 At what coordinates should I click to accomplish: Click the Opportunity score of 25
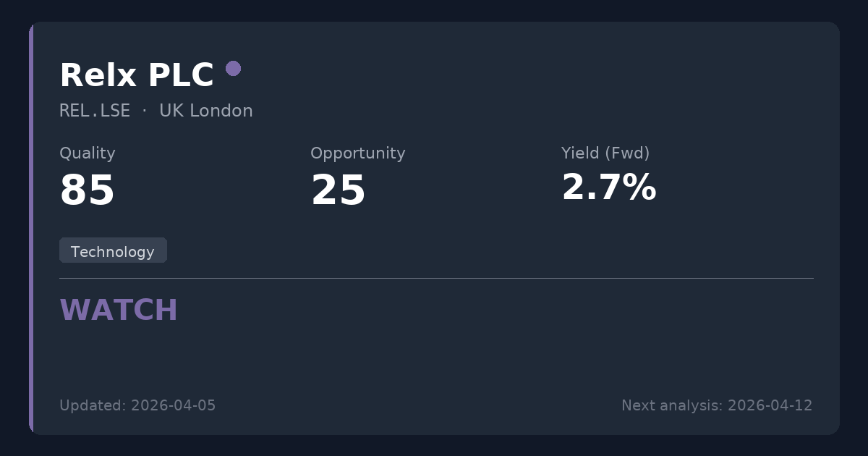[338, 191]
